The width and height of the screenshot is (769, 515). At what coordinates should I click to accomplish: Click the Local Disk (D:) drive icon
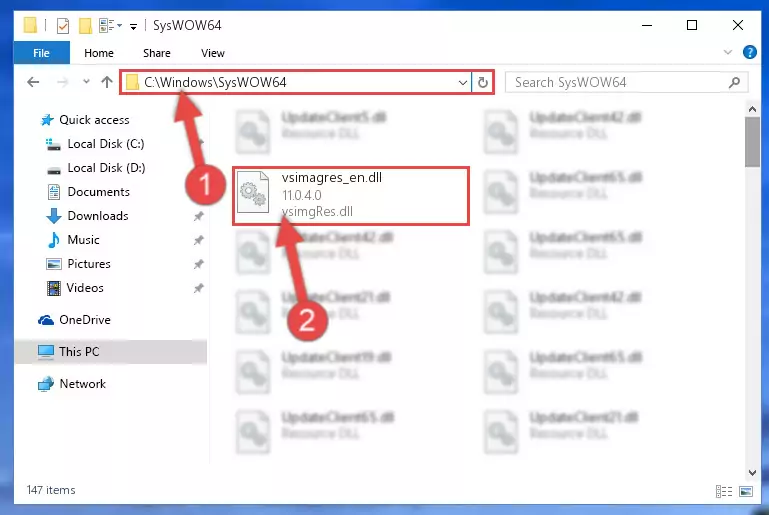(53, 170)
